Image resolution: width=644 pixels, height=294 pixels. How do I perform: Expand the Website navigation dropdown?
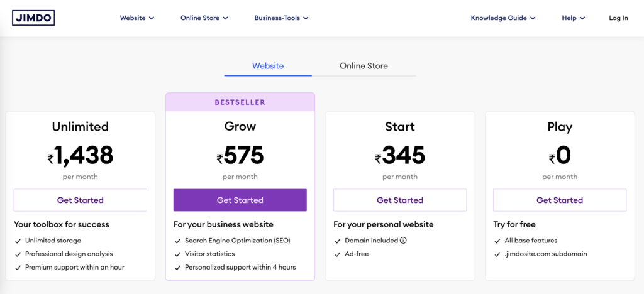pos(137,18)
